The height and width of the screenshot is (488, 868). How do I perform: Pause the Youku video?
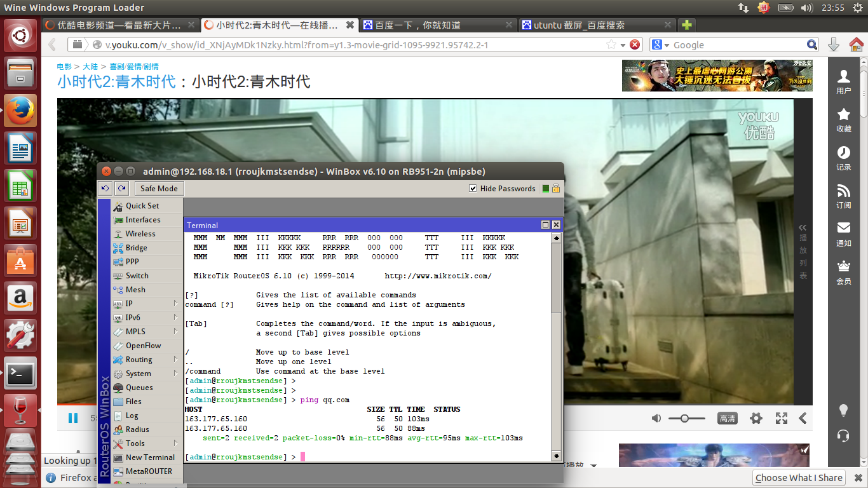coord(73,418)
